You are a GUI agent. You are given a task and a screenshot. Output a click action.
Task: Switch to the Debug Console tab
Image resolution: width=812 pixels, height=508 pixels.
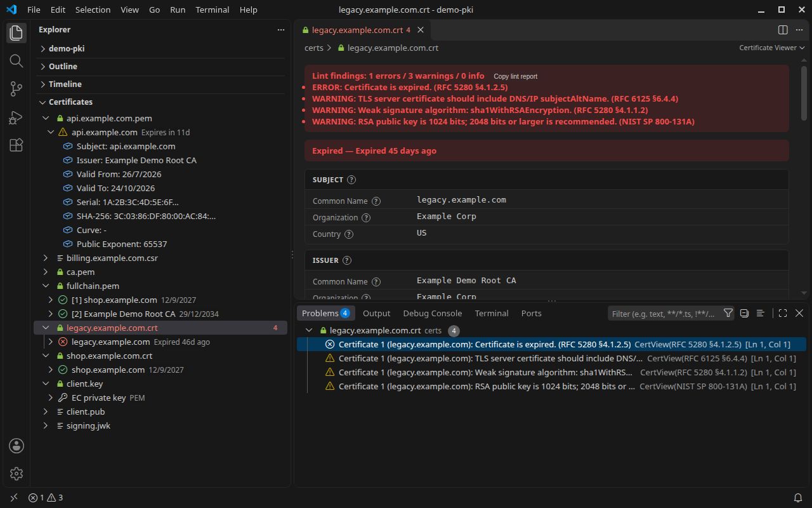(x=433, y=313)
